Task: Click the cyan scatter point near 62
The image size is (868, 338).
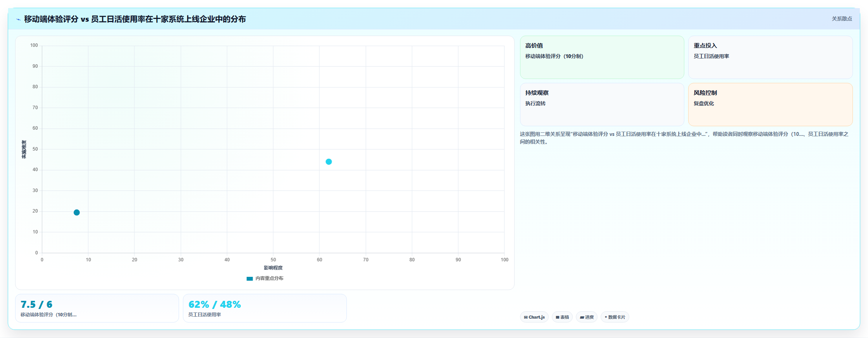Action: click(329, 161)
